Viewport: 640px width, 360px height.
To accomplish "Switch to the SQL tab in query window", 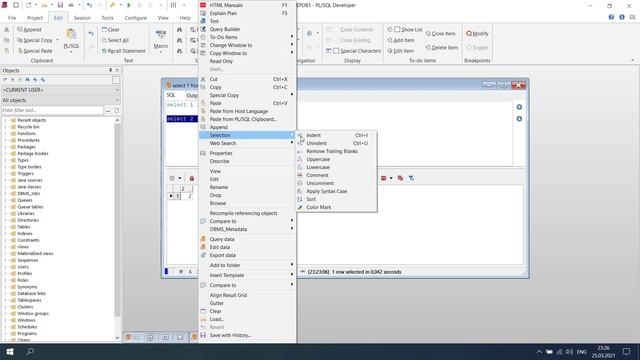I will (171, 95).
